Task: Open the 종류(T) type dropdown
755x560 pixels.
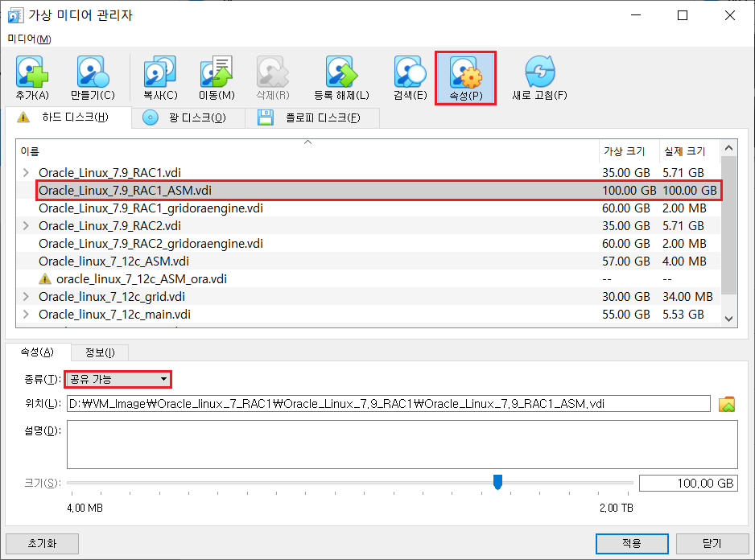Action: 118,380
